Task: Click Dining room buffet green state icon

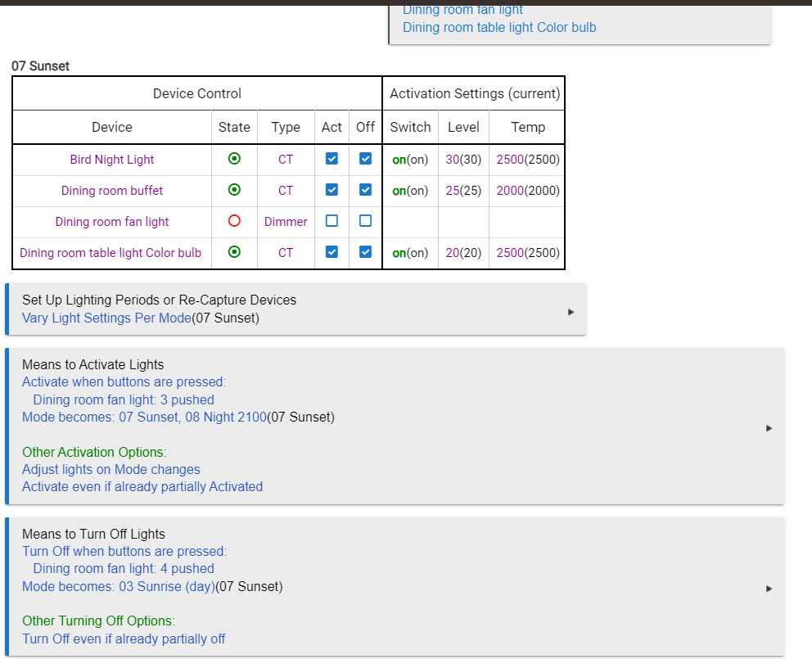Action: pos(234,190)
